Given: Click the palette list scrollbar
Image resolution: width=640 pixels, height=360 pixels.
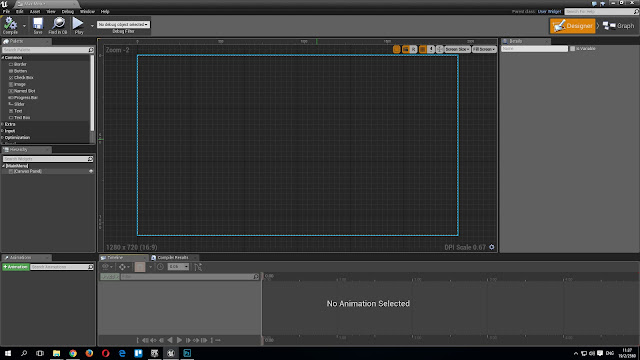Looking at the screenshot, I should (92, 94).
